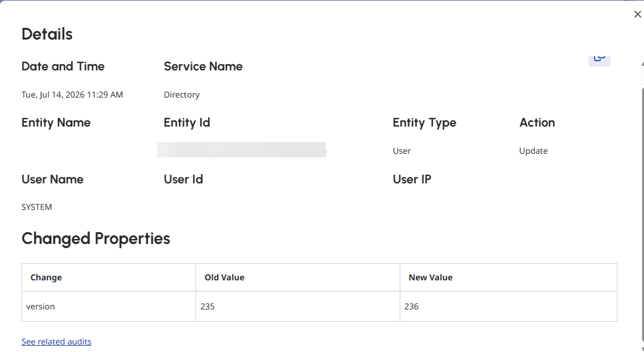Screen dimensions: 644x352
Task: Click the scrollbar down arrow
Action: coord(642,349)
